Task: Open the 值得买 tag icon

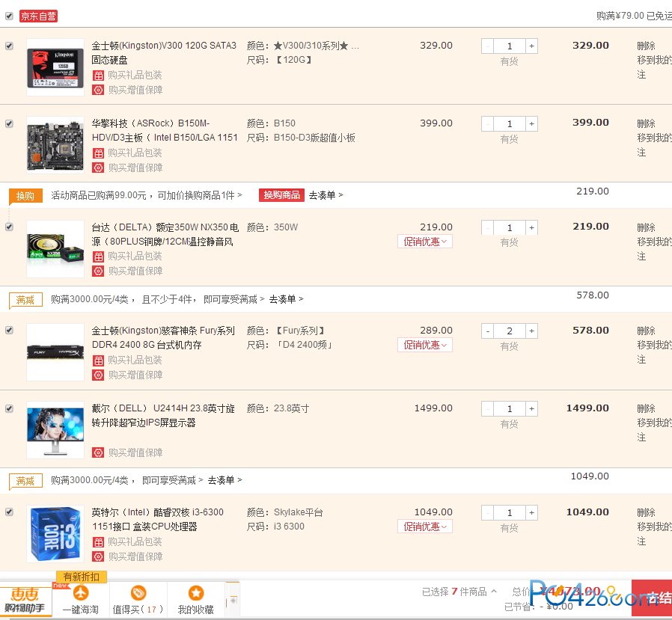Action: pyautogui.click(x=138, y=593)
